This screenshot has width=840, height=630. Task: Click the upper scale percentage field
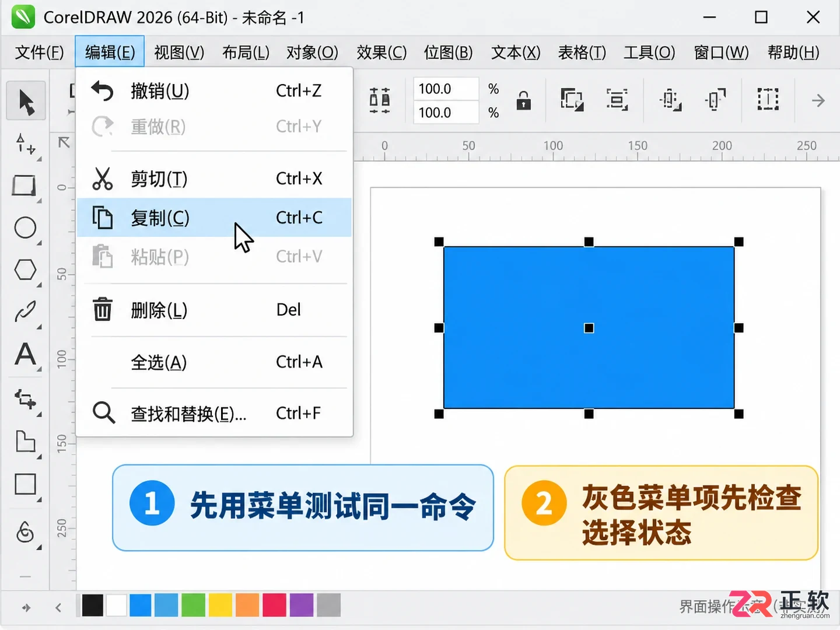pyautogui.click(x=446, y=89)
